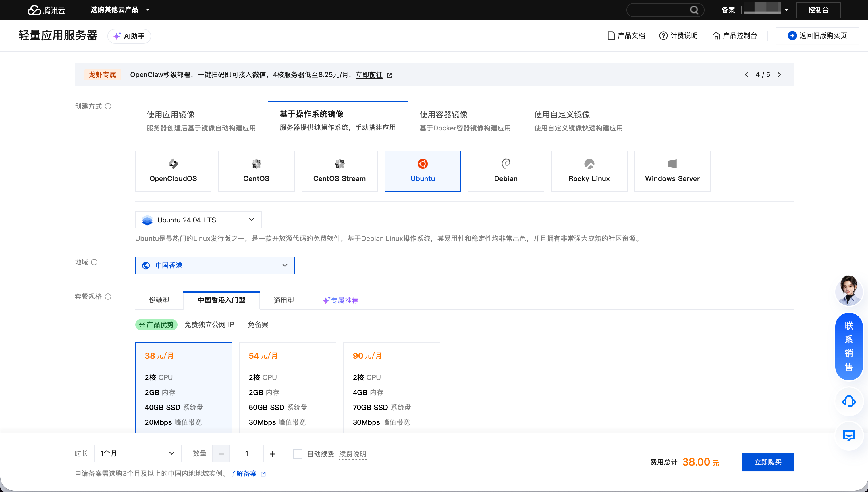Click info icon beside 创建方式
868x492 pixels.
(x=108, y=106)
